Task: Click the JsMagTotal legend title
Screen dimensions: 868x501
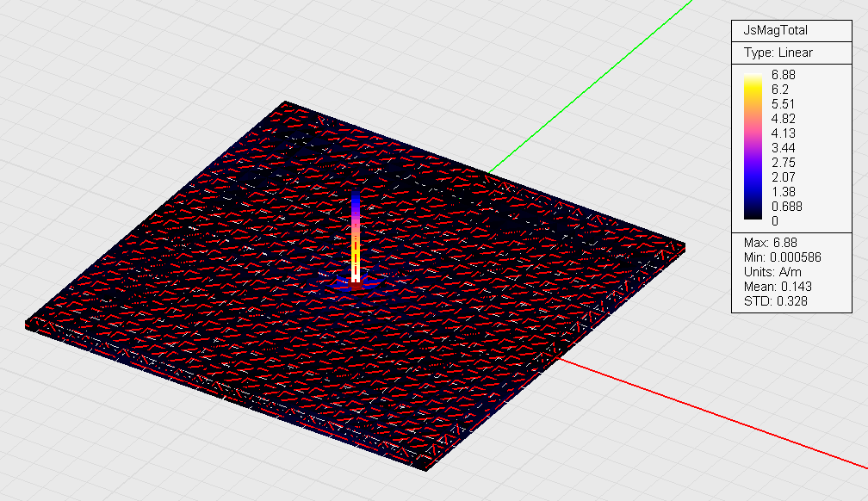Action: [x=775, y=30]
